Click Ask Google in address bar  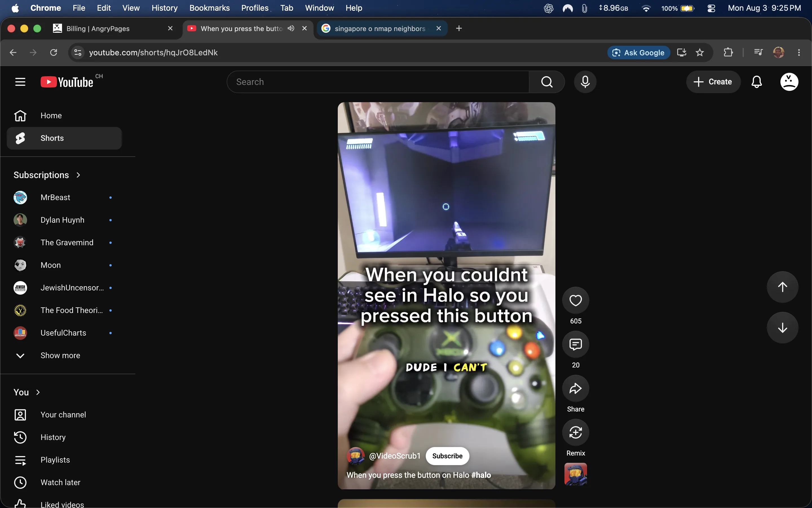coord(638,52)
